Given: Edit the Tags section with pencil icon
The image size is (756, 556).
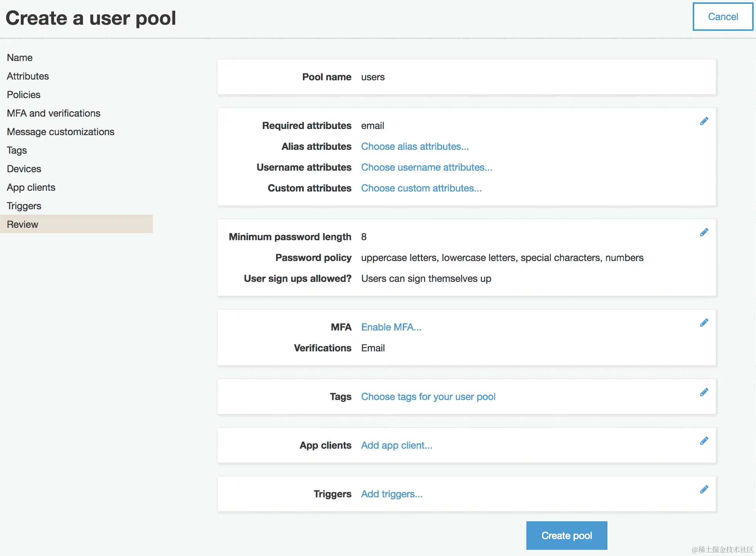Looking at the screenshot, I should (704, 392).
